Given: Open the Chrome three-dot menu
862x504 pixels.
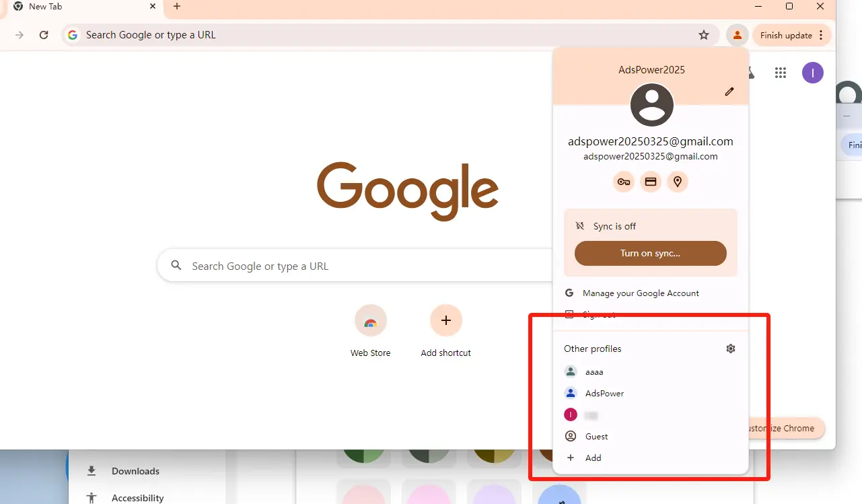Looking at the screenshot, I should (x=820, y=35).
